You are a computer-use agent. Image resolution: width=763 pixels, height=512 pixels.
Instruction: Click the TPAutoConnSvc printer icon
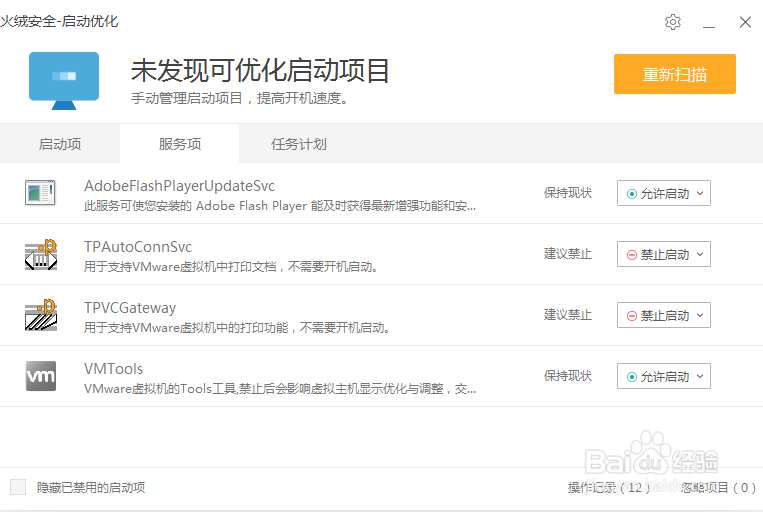(x=41, y=254)
